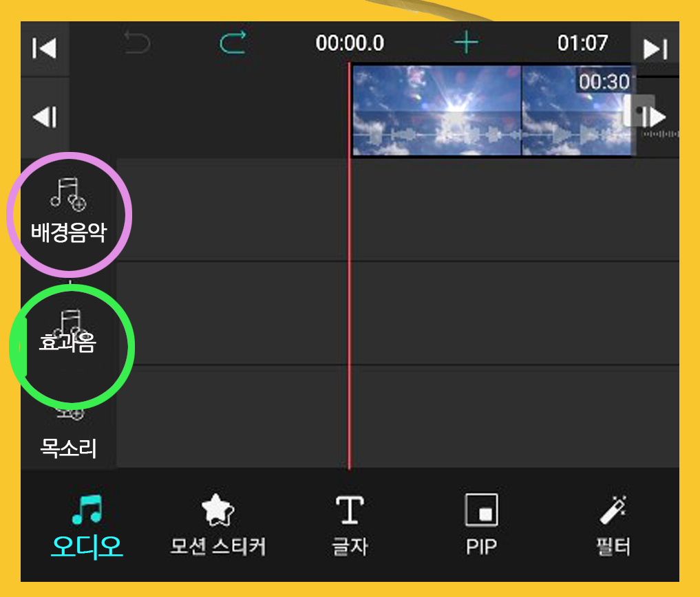
Task: Select the second clip labeled 00:30
Action: (577, 110)
